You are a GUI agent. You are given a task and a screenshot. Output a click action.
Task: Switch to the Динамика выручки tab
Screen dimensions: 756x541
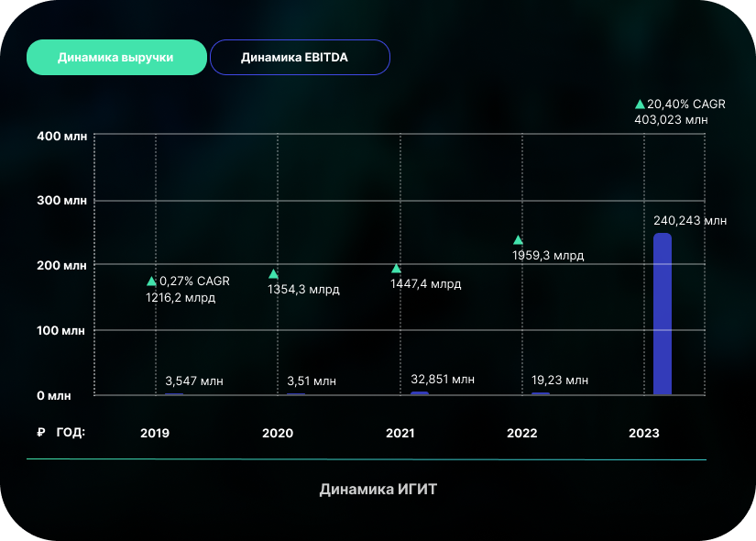coord(115,57)
